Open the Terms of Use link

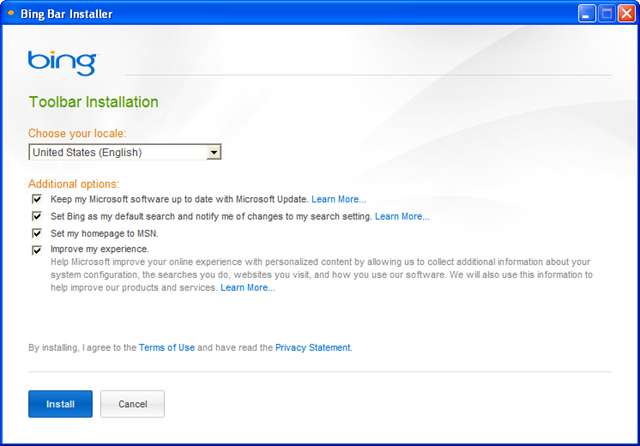pos(167,348)
